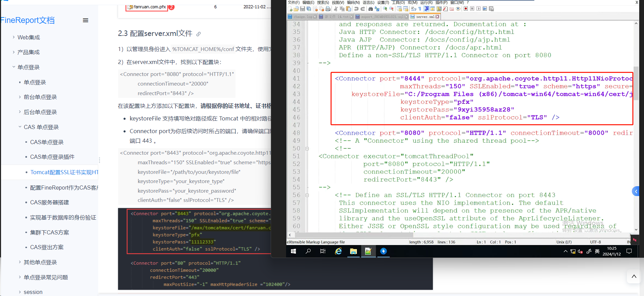This screenshot has width=644, height=296.
Task: Click the Copy icon in Notepad++ toolbar
Action: point(342,9)
